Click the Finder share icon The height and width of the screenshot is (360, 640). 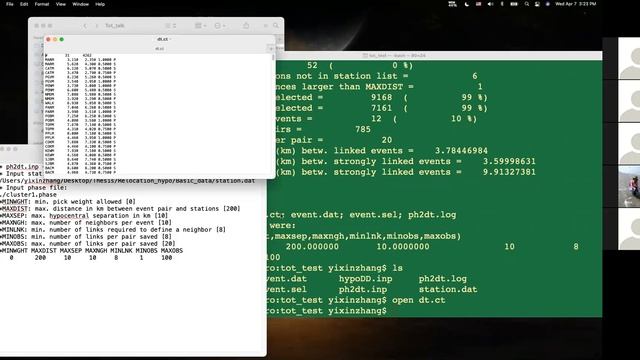tap(246, 26)
